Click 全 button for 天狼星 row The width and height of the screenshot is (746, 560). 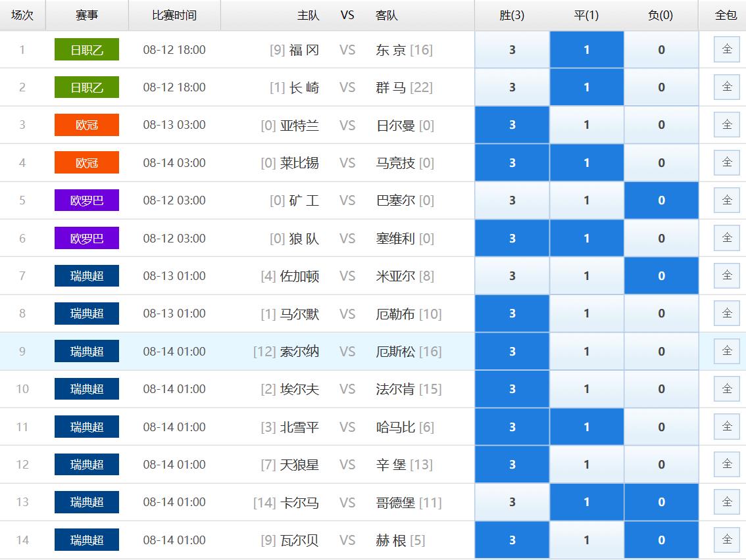click(726, 465)
